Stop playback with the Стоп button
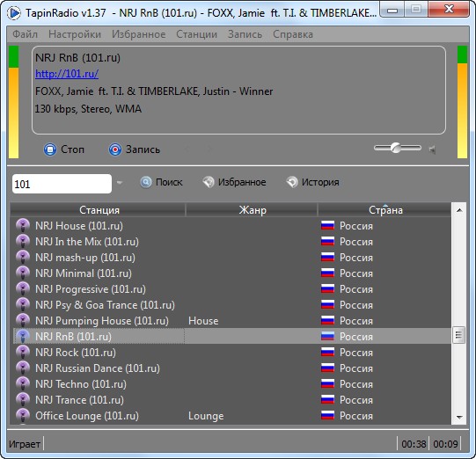The height and width of the screenshot is (459, 476). [x=64, y=149]
